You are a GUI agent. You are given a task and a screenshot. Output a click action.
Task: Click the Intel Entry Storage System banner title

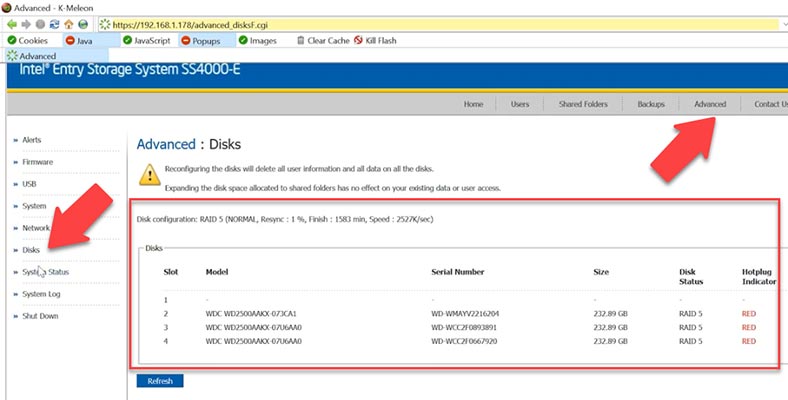130,69
